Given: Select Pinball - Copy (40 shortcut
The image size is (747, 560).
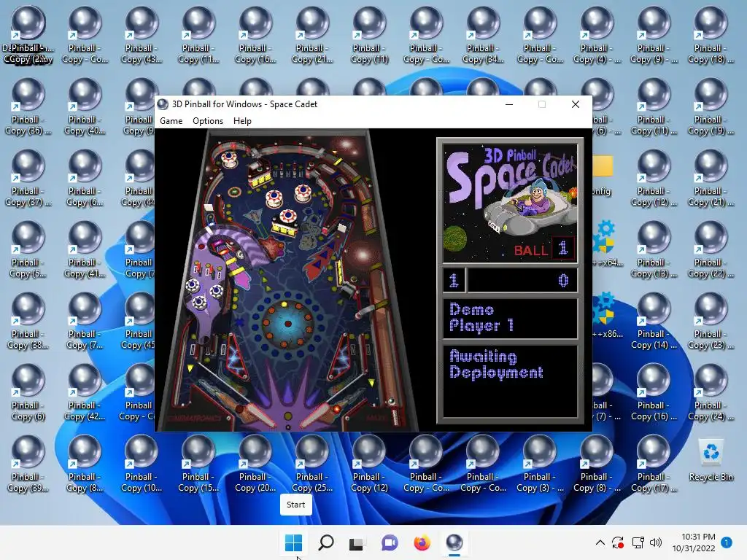Looking at the screenshot, I should [85, 106].
